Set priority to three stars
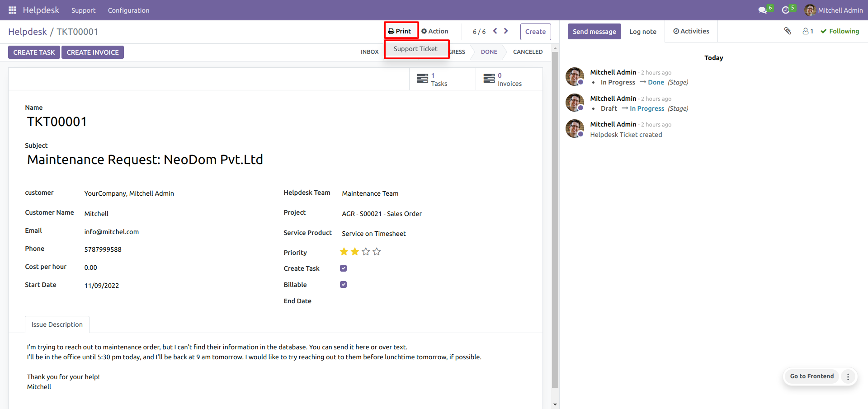 [x=366, y=252]
